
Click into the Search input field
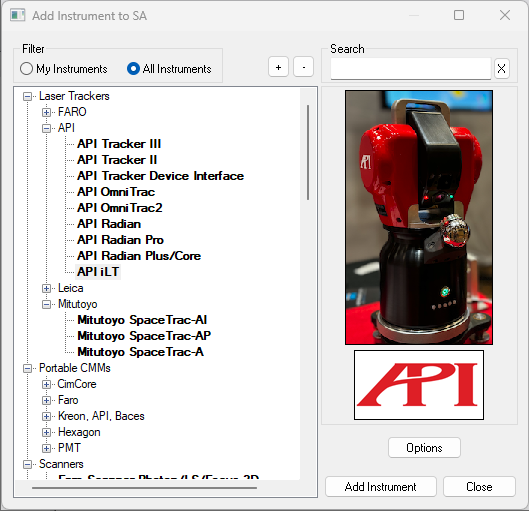[x=410, y=69]
